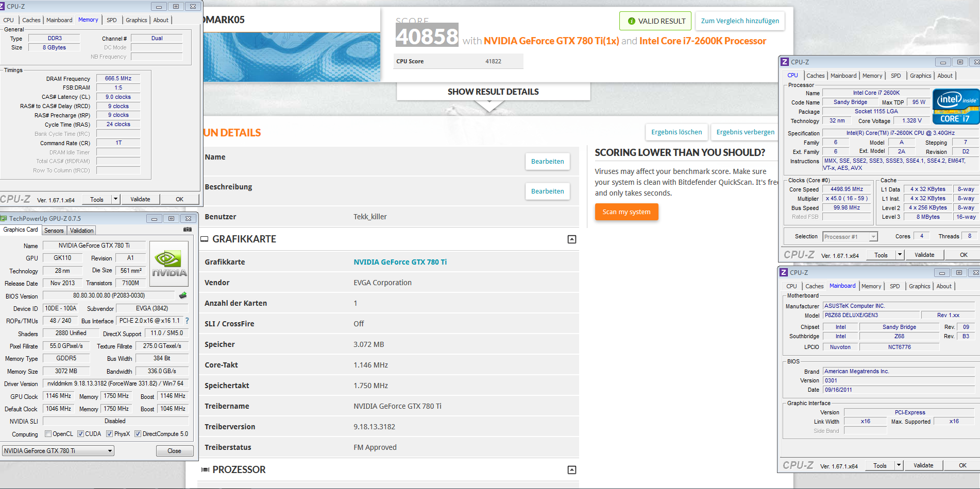
Task: Click the Core Speed 4498.95 MHz field
Action: (847, 189)
